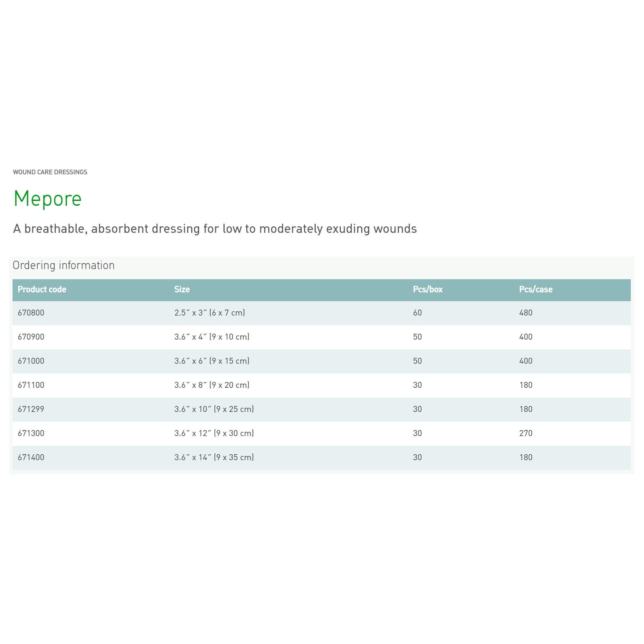Select the 480 Pcs/case value
Screen dimensions: 644x644
click(526, 313)
